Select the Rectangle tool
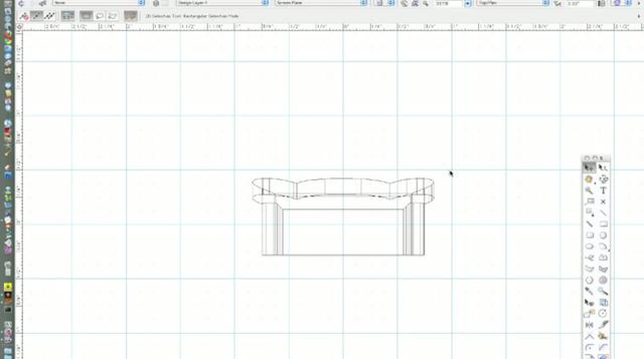 tap(603, 224)
